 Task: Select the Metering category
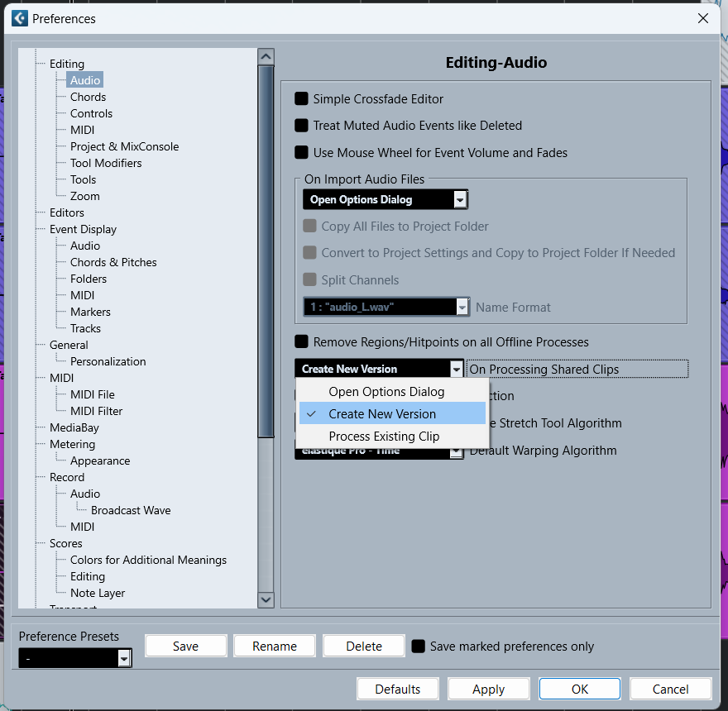(x=73, y=444)
